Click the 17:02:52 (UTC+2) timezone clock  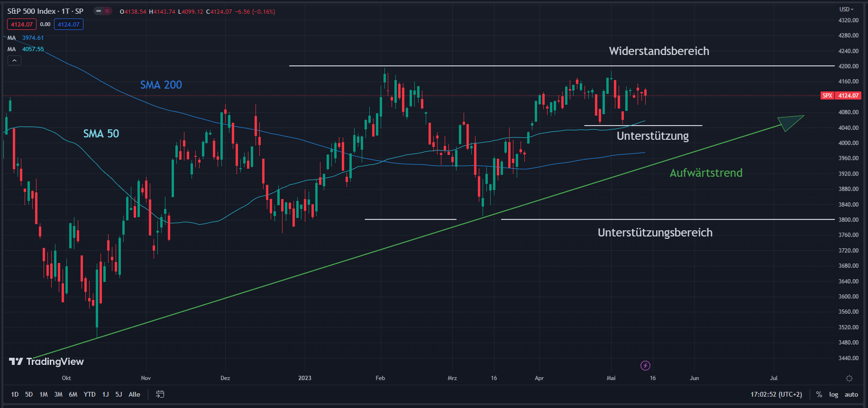776,394
